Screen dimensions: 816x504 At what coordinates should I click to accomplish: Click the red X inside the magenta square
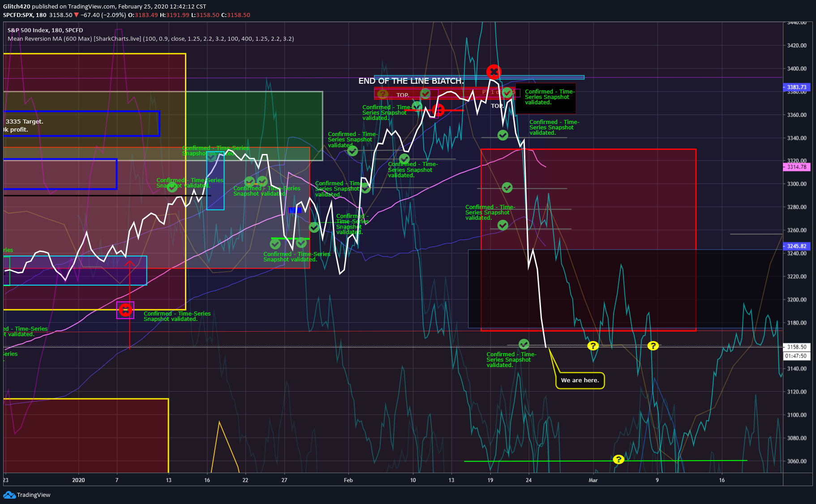click(x=125, y=310)
